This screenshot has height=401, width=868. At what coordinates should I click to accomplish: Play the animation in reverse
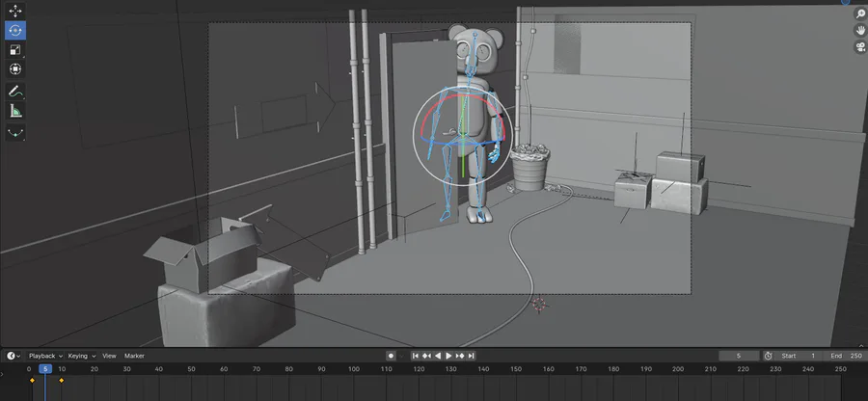pyautogui.click(x=437, y=356)
